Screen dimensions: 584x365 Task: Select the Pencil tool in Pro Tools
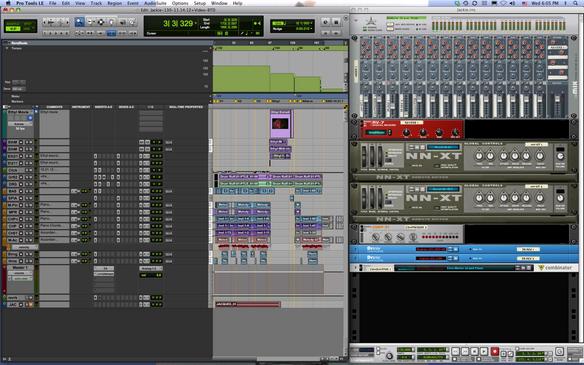point(132,22)
